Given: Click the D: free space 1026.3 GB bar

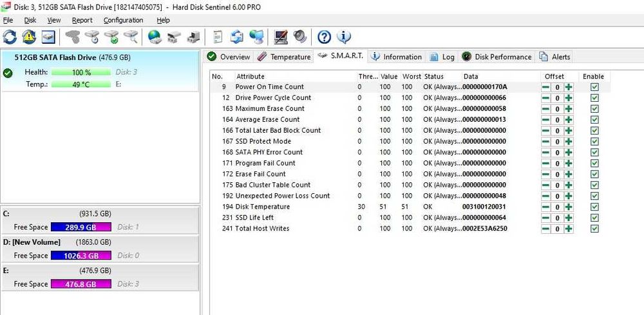Looking at the screenshot, I should click(x=81, y=256).
